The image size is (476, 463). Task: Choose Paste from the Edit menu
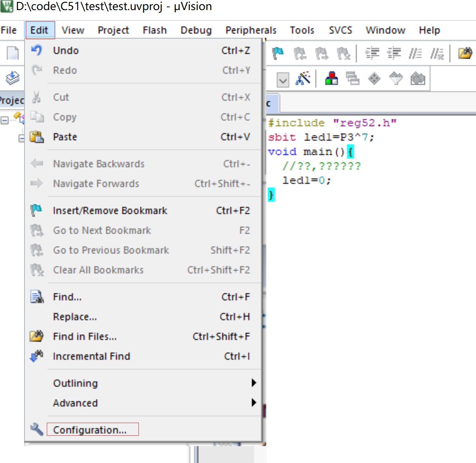143,137
